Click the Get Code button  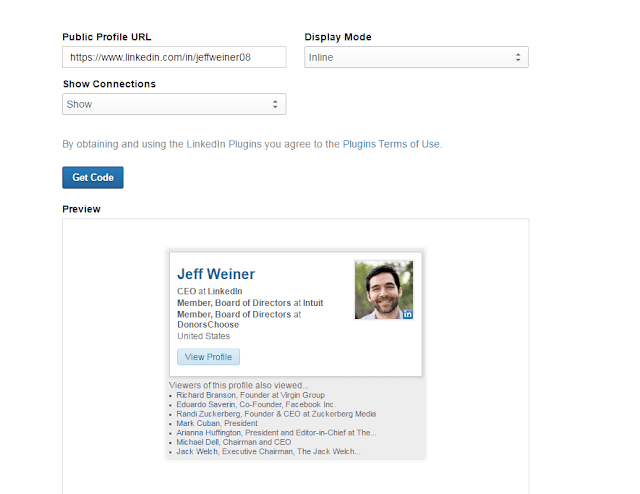coord(93,178)
